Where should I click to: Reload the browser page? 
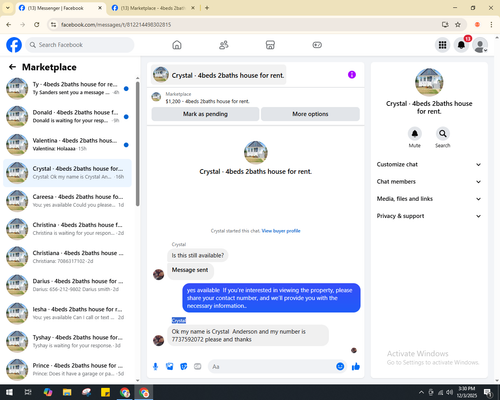tap(37, 25)
